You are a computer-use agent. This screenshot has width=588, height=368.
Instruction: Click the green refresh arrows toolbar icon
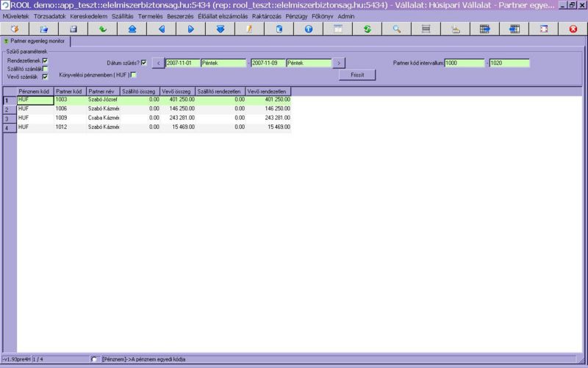(x=367, y=29)
